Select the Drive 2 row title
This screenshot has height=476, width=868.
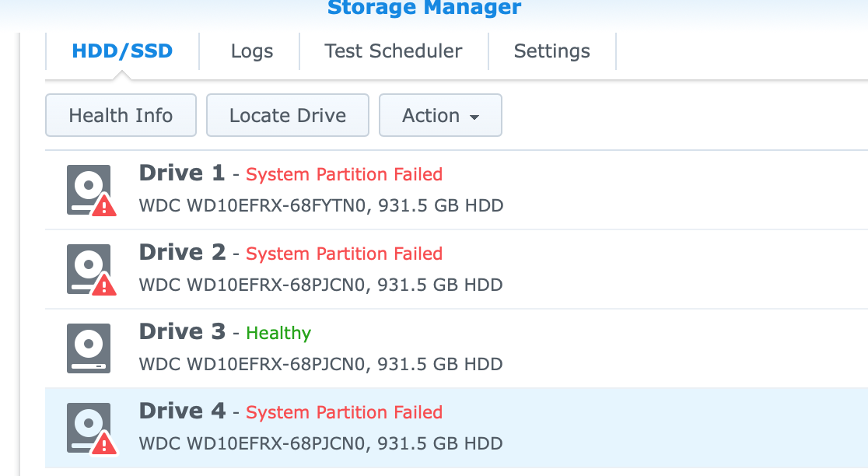182,252
